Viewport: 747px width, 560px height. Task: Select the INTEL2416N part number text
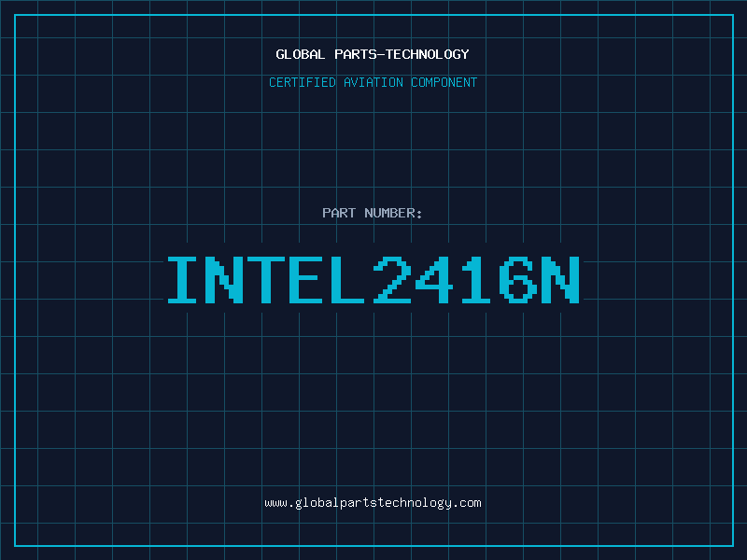tap(373, 279)
